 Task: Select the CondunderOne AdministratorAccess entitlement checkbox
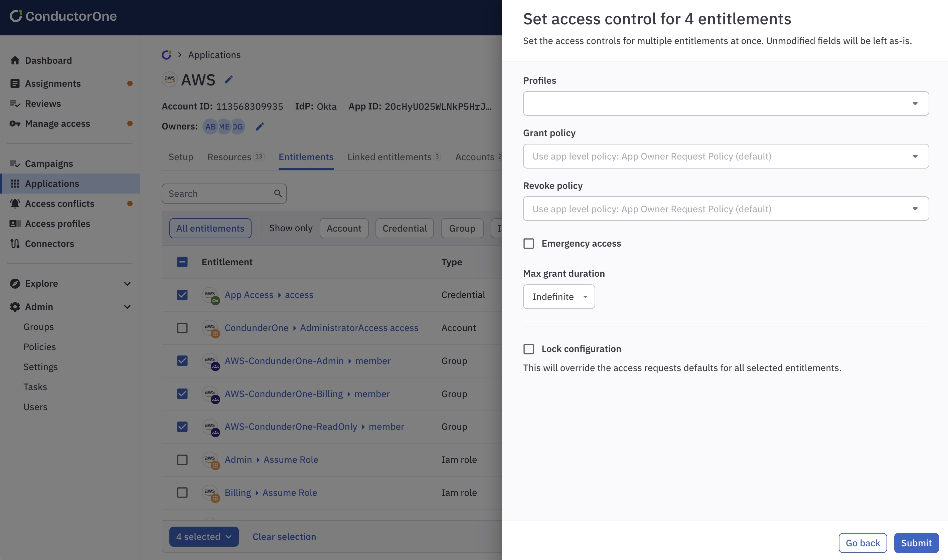tap(182, 328)
